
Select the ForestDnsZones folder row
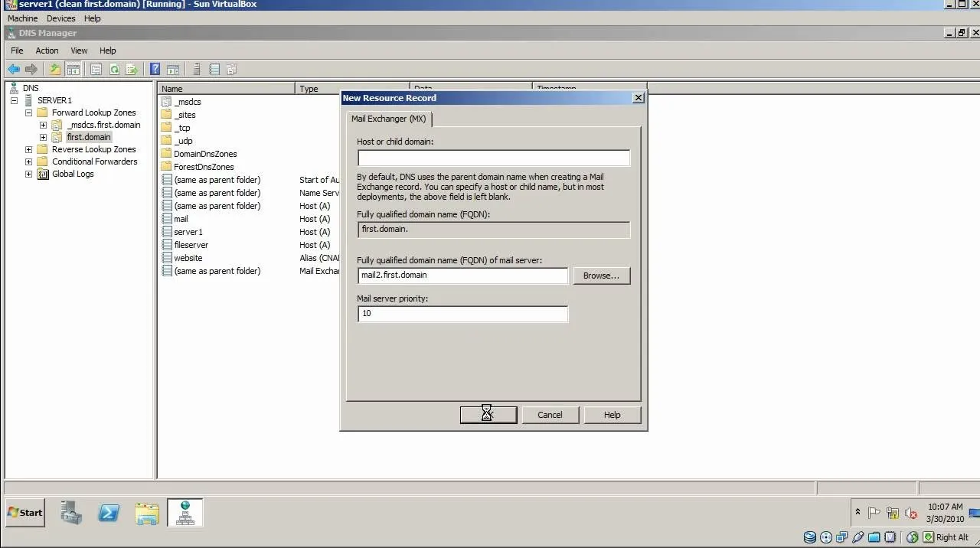[x=204, y=167]
